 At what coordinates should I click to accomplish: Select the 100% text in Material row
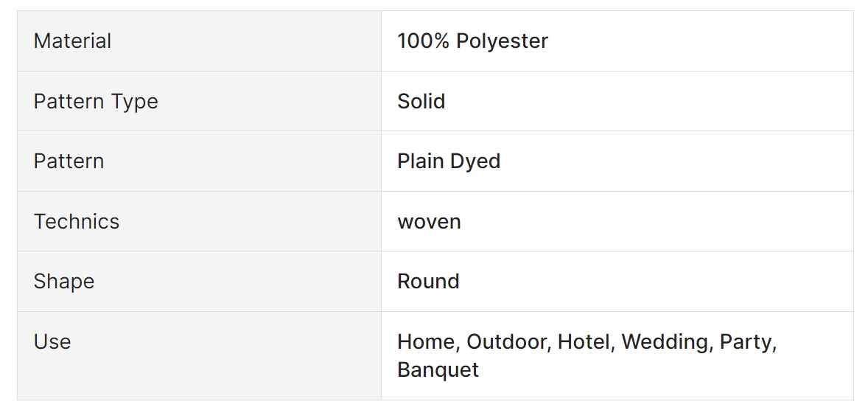423,41
